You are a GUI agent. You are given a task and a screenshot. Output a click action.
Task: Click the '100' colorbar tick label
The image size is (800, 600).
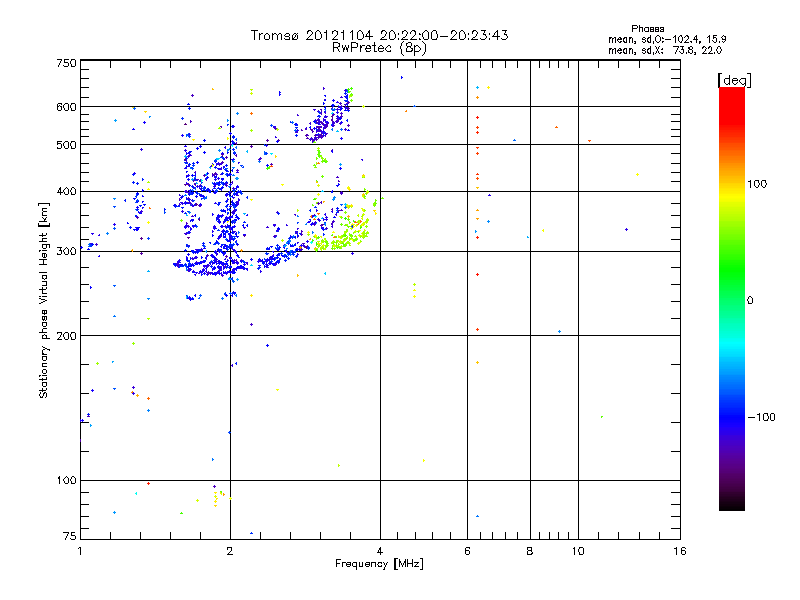[x=757, y=184]
